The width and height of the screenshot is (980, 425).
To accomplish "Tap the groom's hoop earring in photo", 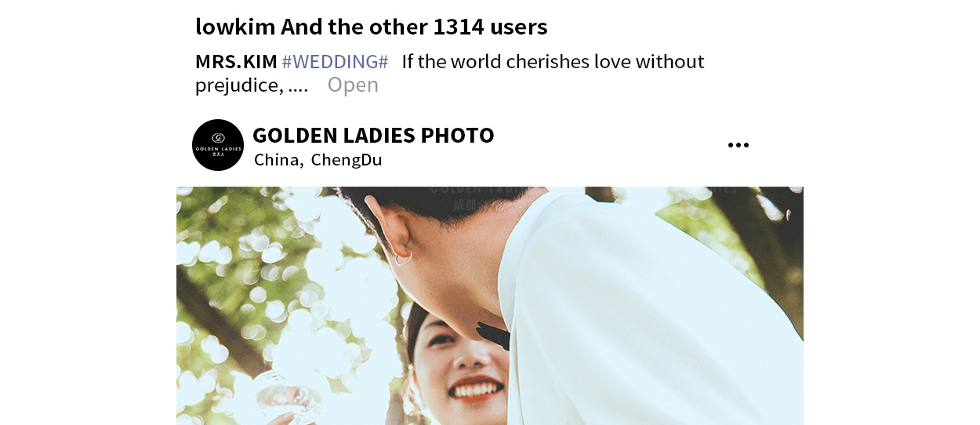I will pyautogui.click(x=403, y=257).
